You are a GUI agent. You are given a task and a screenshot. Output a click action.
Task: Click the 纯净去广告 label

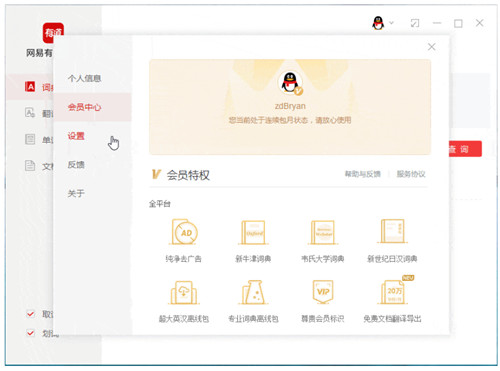(x=184, y=259)
